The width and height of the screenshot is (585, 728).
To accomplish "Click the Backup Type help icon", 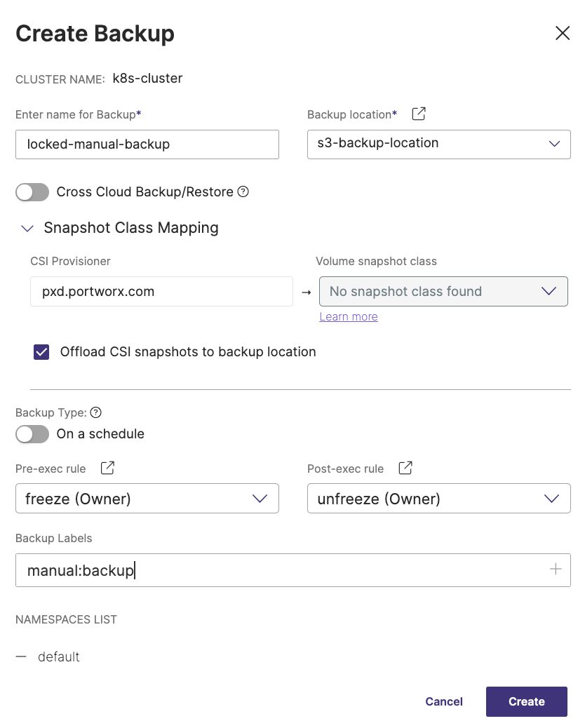I will (x=96, y=413).
